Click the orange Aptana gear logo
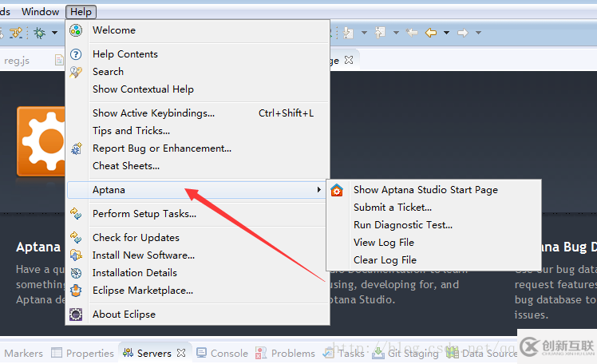 click(41, 141)
